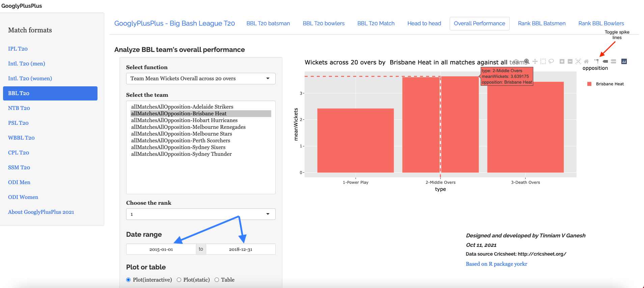Activate the lasso select tool
This screenshot has width=644, height=288.
pos(551,61)
